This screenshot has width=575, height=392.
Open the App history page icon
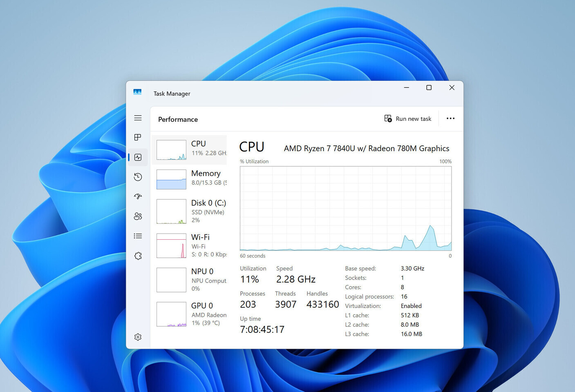(138, 177)
